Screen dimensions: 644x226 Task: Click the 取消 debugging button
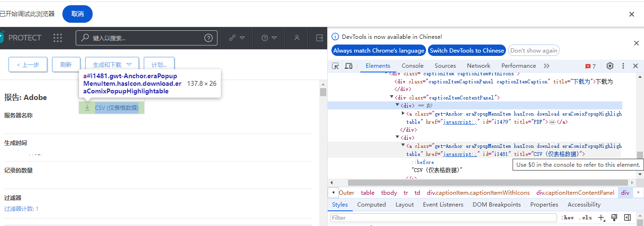click(x=78, y=14)
